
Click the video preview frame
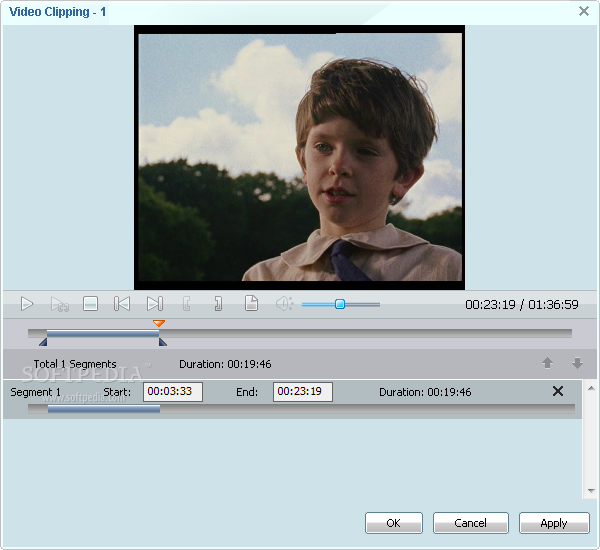[300, 157]
